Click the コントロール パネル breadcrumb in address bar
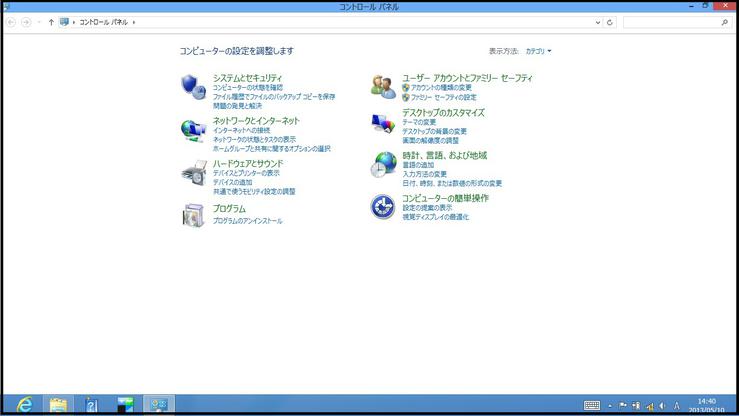The width and height of the screenshot is (739, 416). [104, 21]
